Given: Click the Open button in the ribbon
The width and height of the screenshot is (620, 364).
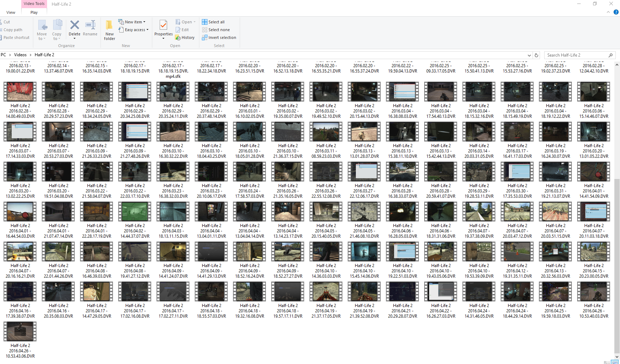Looking at the screenshot, I should (183, 22).
